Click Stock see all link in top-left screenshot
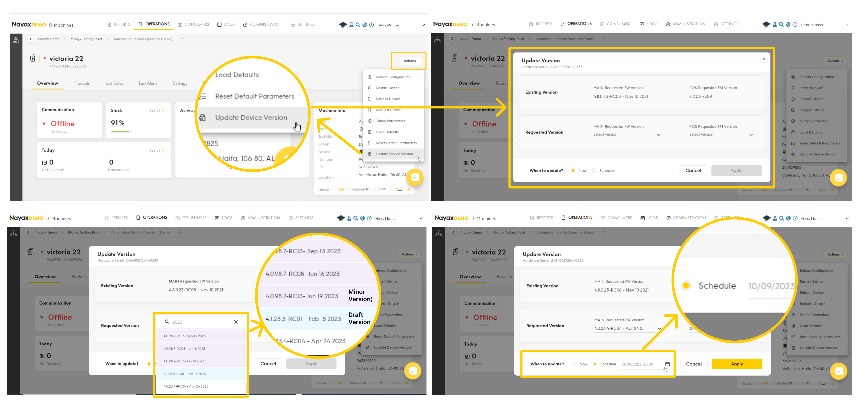868x412 pixels. pos(157,111)
